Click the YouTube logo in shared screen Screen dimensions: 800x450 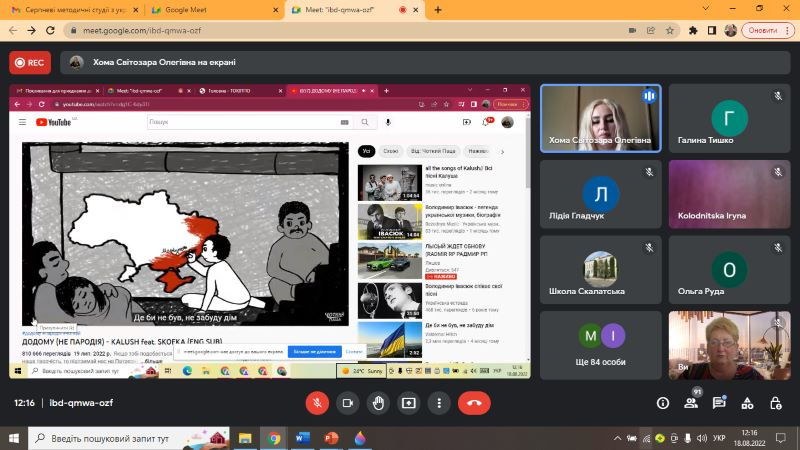pyautogui.click(x=54, y=122)
